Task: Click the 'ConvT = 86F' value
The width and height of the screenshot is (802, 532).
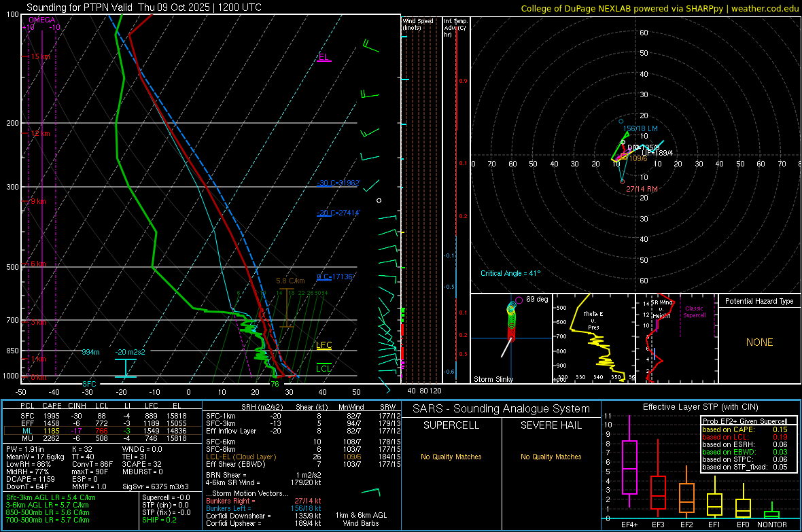Action: [92, 465]
